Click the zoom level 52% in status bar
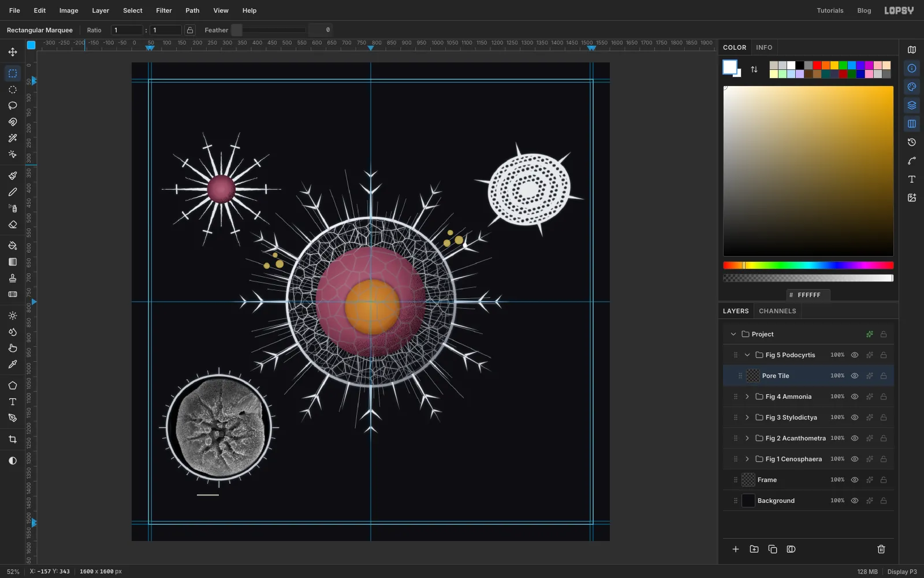Image resolution: width=924 pixels, height=578 pixels. [13, 572]
